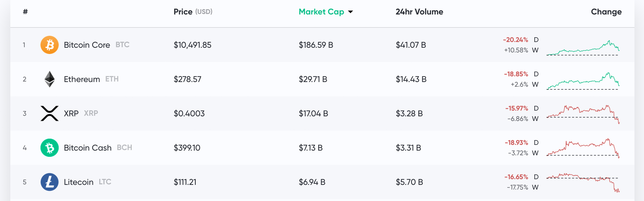The image size is (644, 201).
Task: Expand the Market Cap sort arrow
Action: [x=351, y=12]
